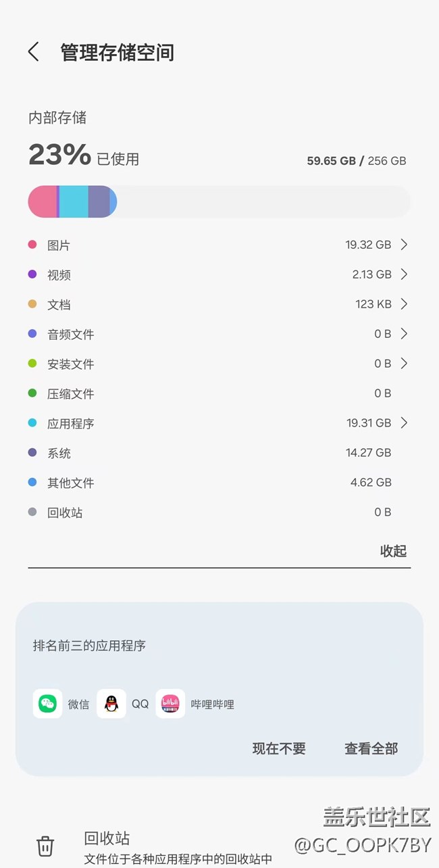Click the 管理存储空间 title text
Image resolution: width=439 pixels, height=868 pixels.
coord(118,53)
